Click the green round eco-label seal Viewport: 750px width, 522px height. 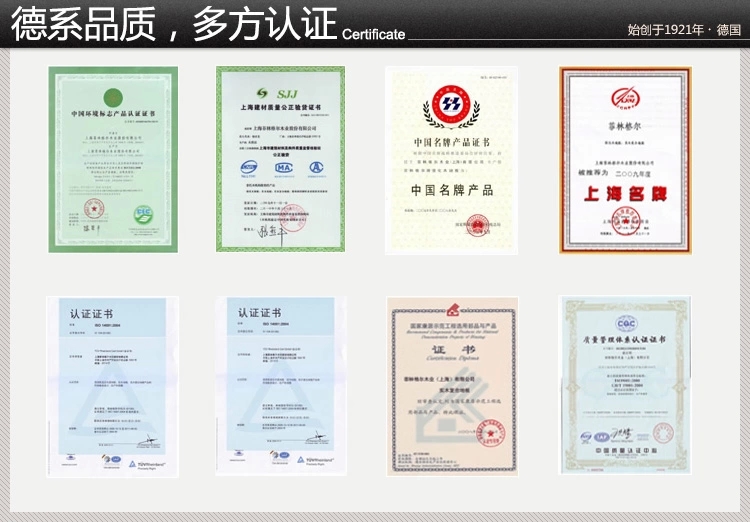143,213
